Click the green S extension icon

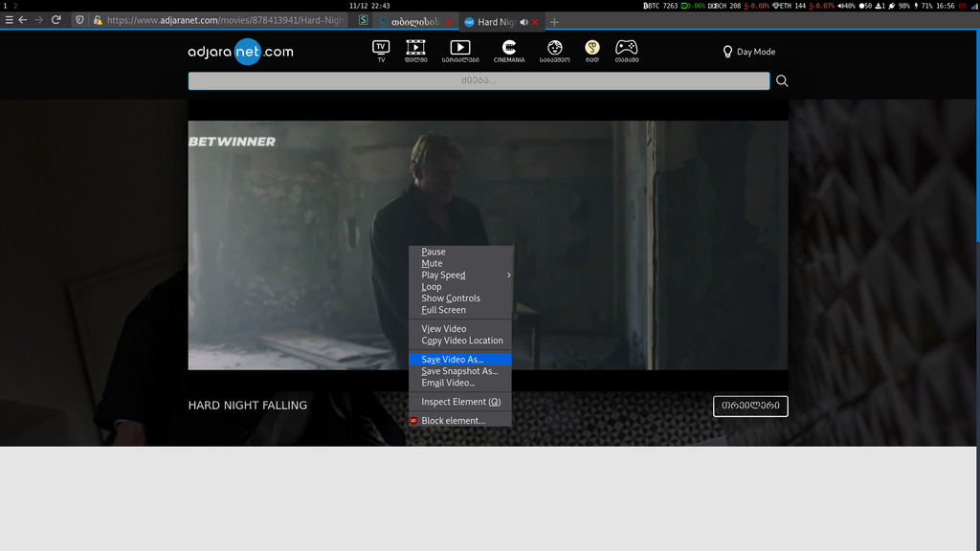[363, 20]
